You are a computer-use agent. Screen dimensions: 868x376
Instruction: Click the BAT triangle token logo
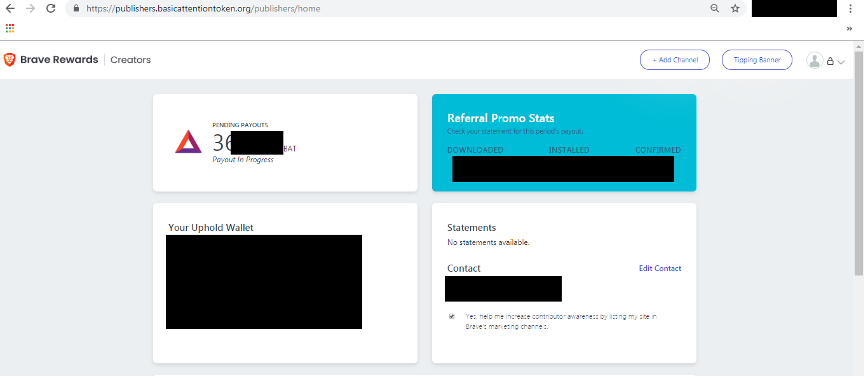[x=188, y=141]
